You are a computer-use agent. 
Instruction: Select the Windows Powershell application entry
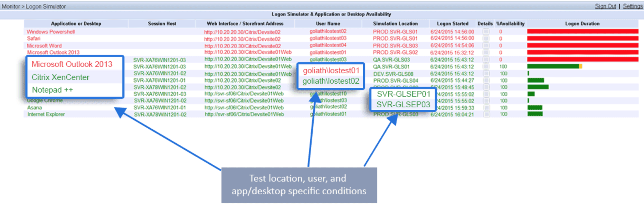[51, 32]
